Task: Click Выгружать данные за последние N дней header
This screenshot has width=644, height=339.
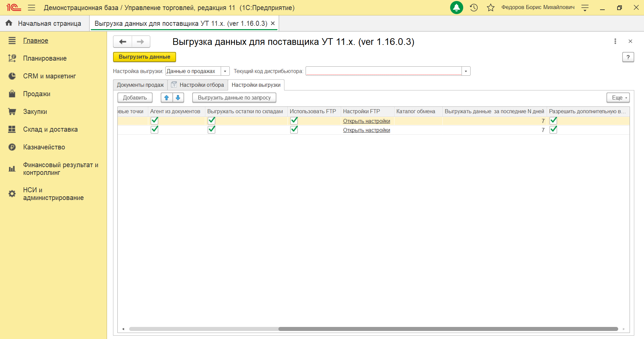Action: point(494,112)
